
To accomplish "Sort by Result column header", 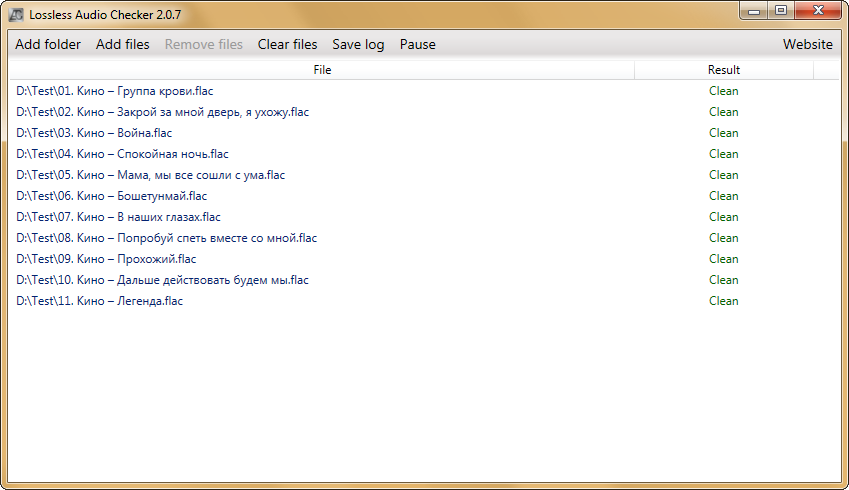I will (x=723, y=70).
